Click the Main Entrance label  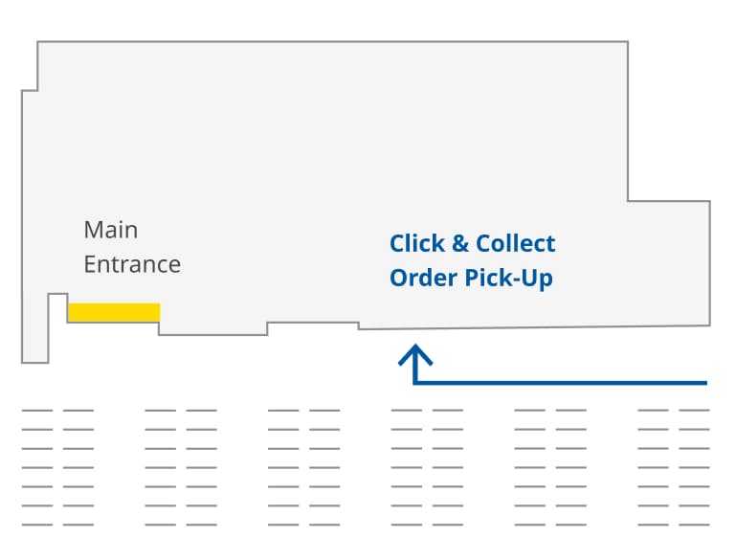pyautogui.click(x=132, y=247)
